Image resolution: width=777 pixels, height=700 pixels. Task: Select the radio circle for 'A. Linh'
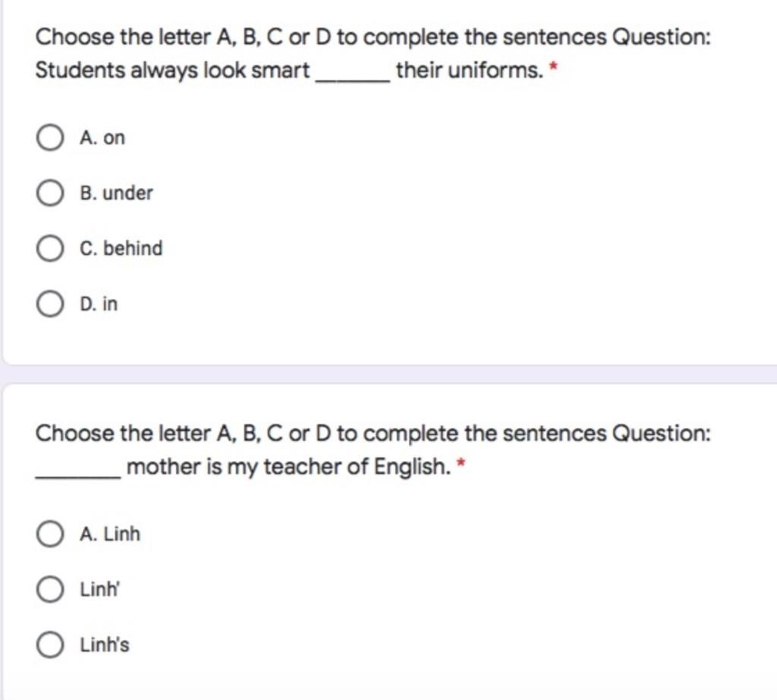[49, 534]
